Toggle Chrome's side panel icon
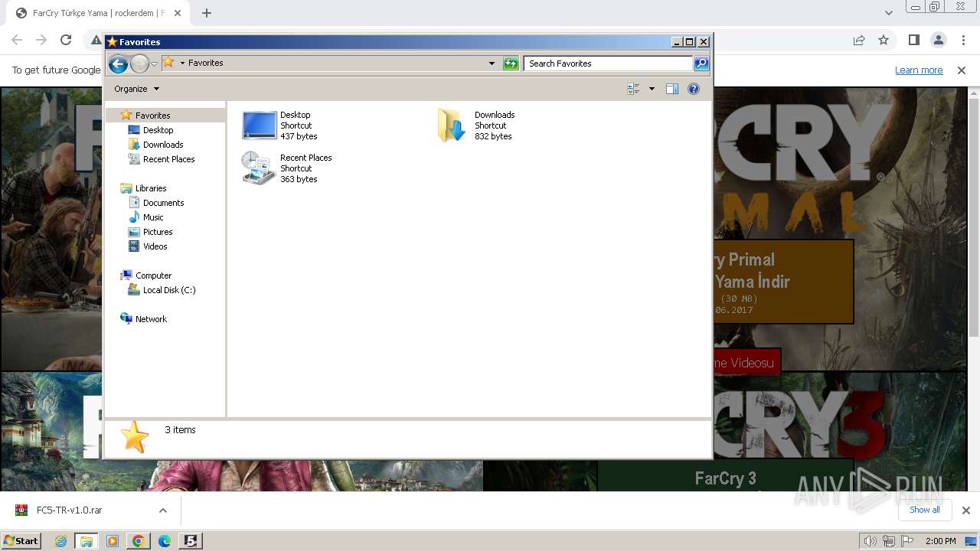 (913, 40)
